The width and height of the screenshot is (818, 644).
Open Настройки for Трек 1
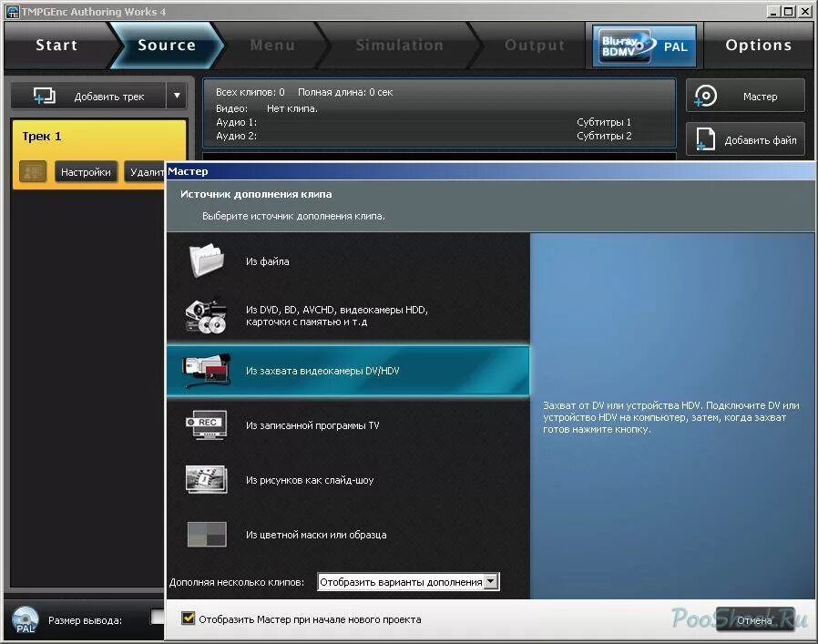(x=86, y=171)
